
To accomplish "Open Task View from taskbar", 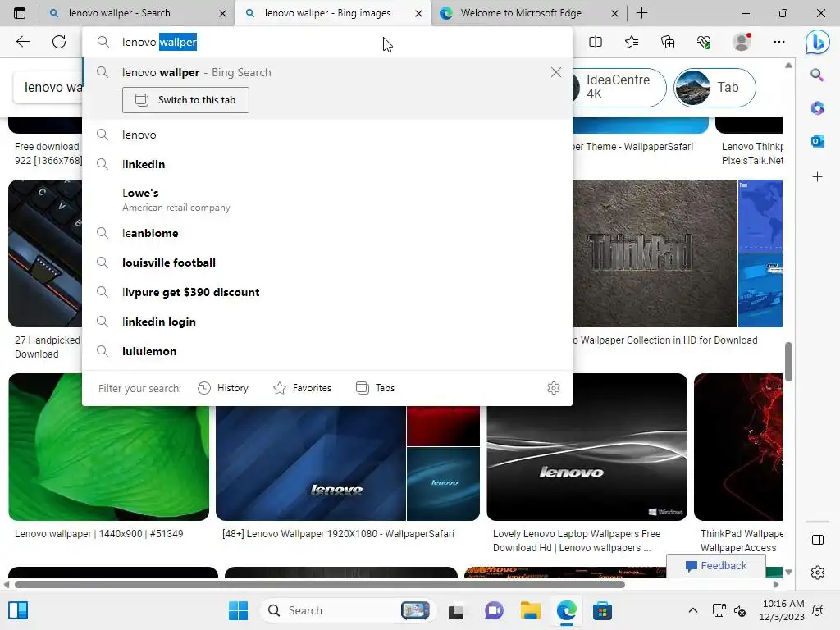I will [456, 610].
